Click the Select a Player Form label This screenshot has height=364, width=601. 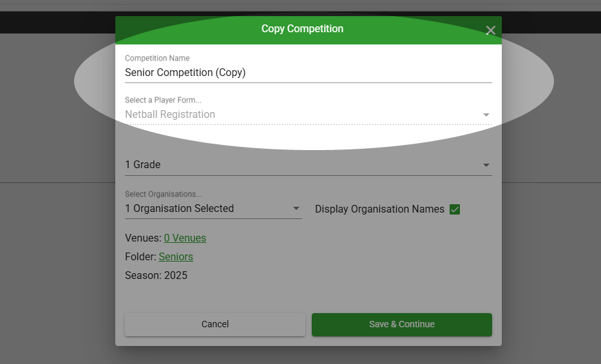tap(163, 101)
